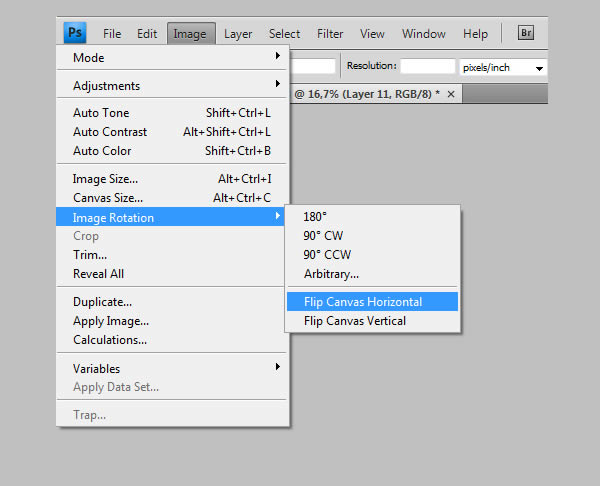
Task: Rotate the image 180 degrees
Action: pos(372,217)
